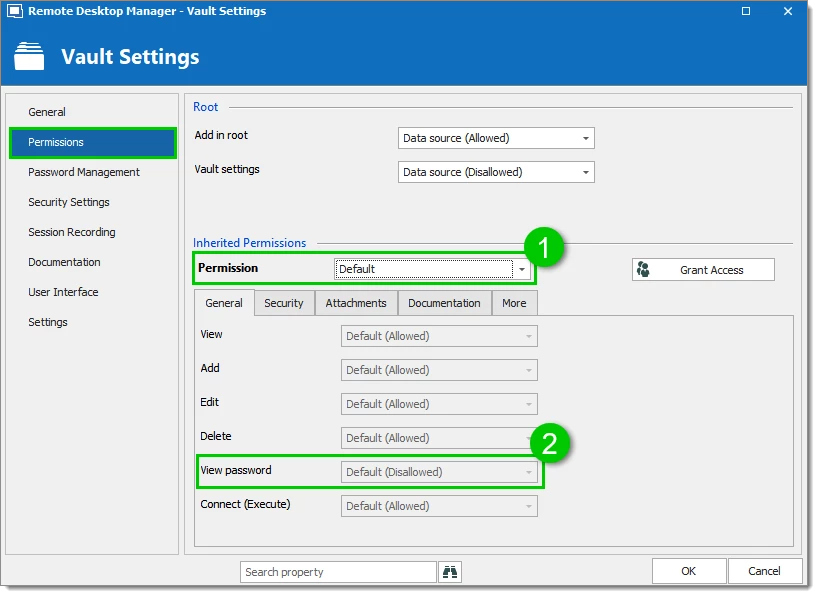This screenshot has height=596, width=818.
Task: Open Password Management settings page
Action: tap(84, 172)
